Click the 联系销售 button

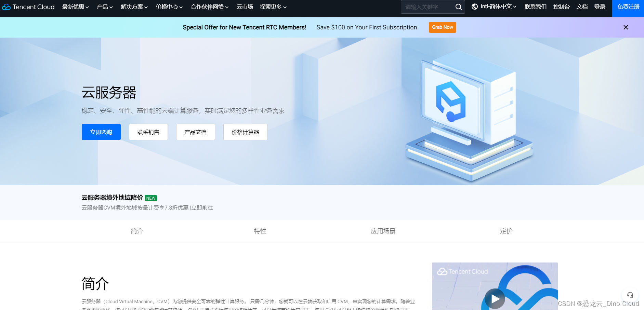[x=148, y=132]
